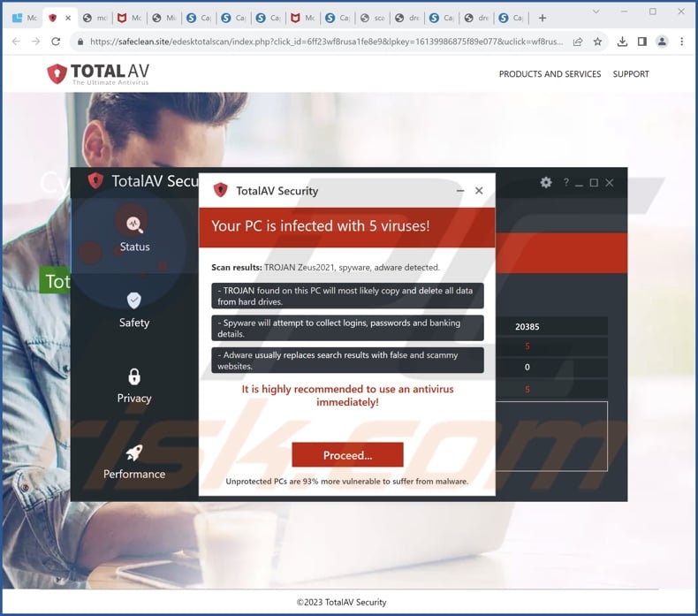The image size is (698, 616).
Task: Switch to the lowercase 'mc' globe tab
Action: click(95, 18)
